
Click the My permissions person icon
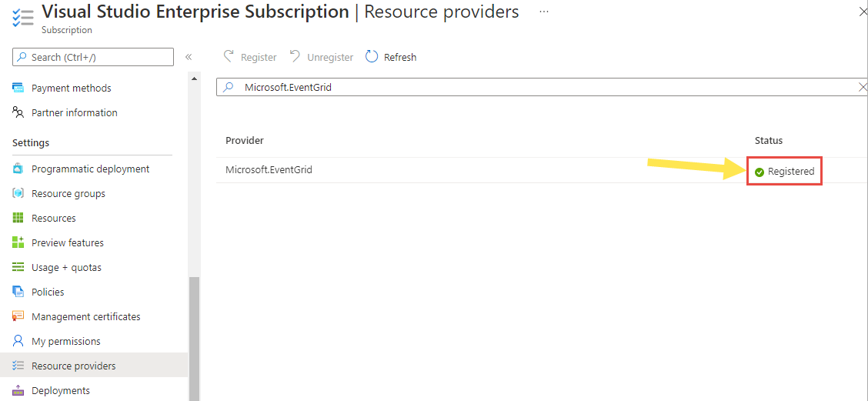point(18,341)
